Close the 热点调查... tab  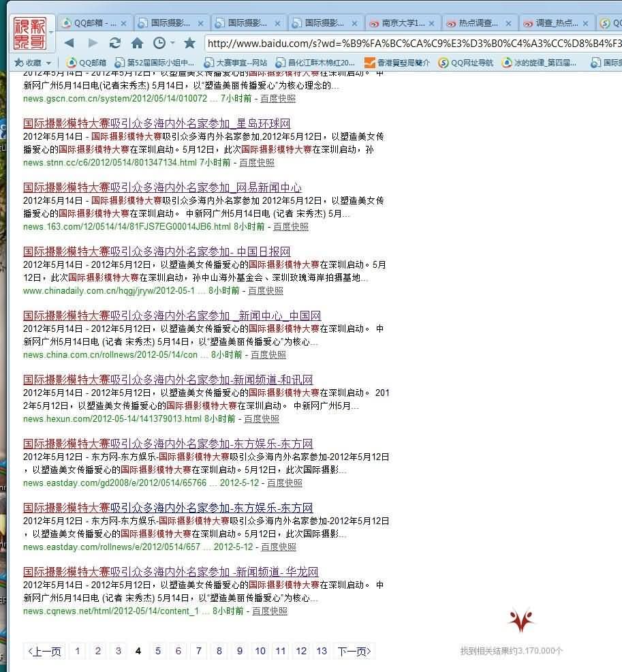coord(508,24)
